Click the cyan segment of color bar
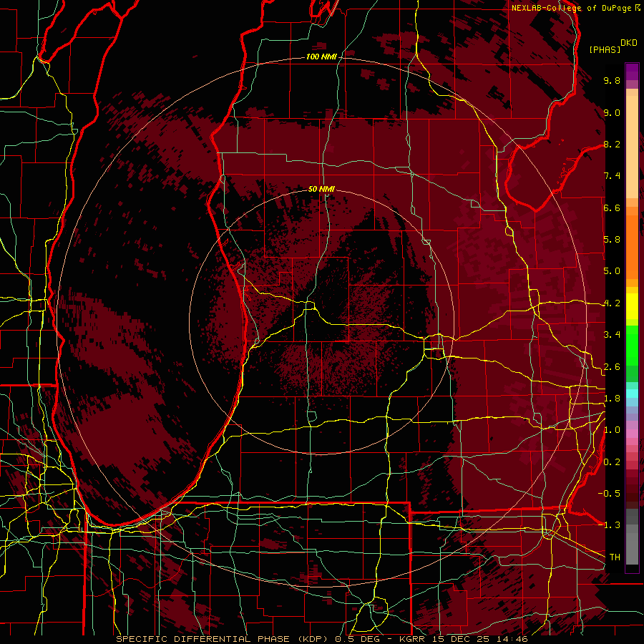The width and height of the screenshot is (644, 644). [x=632, y=394]
